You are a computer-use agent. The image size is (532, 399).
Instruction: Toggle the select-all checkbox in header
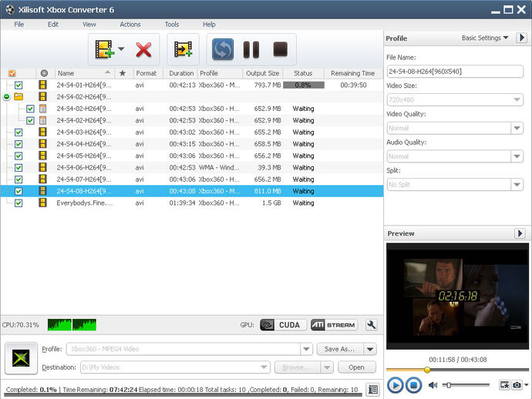tap(12, 73)
